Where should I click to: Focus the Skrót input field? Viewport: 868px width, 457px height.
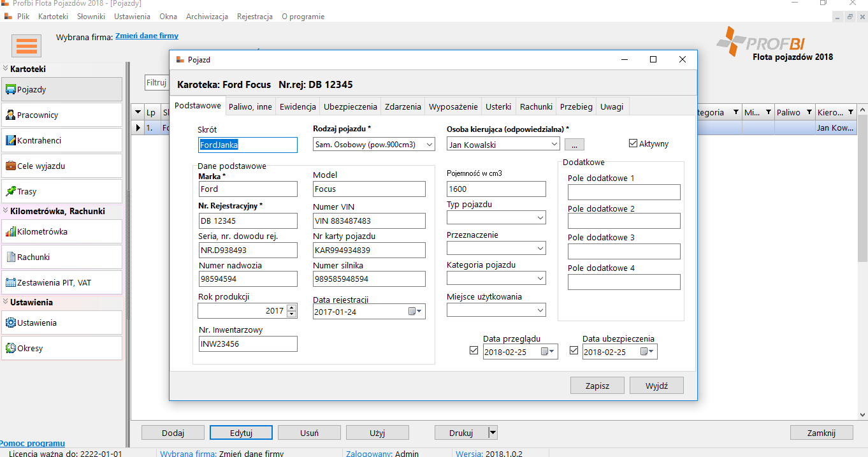tap(248, 145)
